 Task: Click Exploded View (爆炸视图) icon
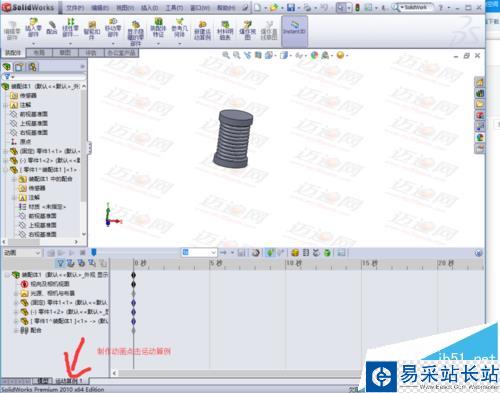[247, 30]
